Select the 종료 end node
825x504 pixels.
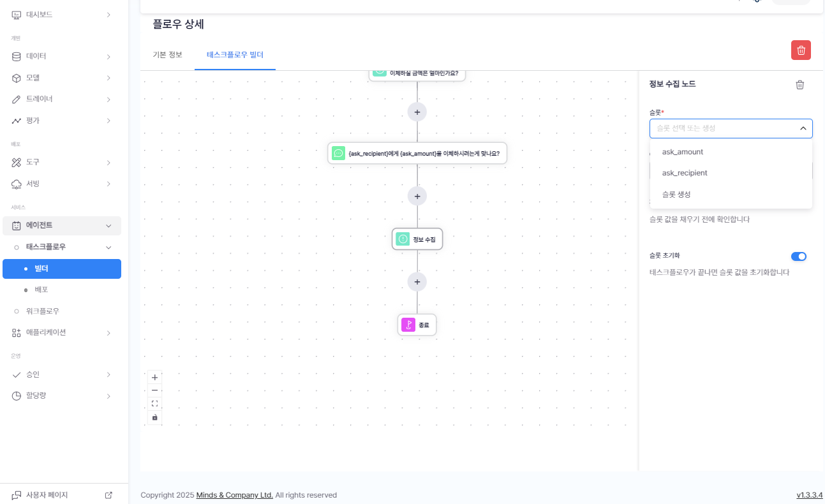(417, 325)
